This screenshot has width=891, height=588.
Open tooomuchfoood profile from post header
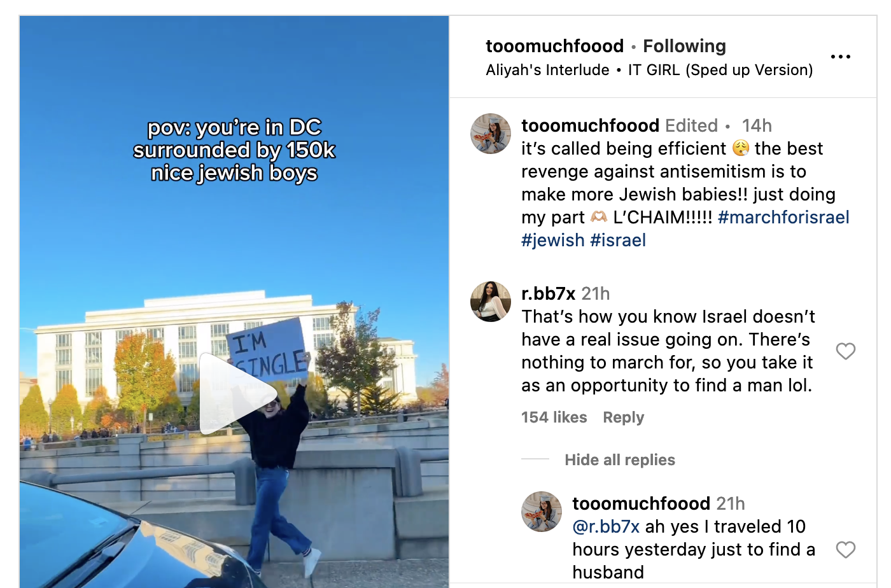coord(554,46)
